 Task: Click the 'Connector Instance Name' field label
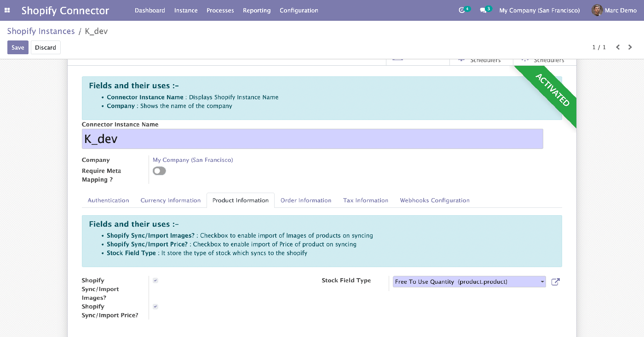120,125
